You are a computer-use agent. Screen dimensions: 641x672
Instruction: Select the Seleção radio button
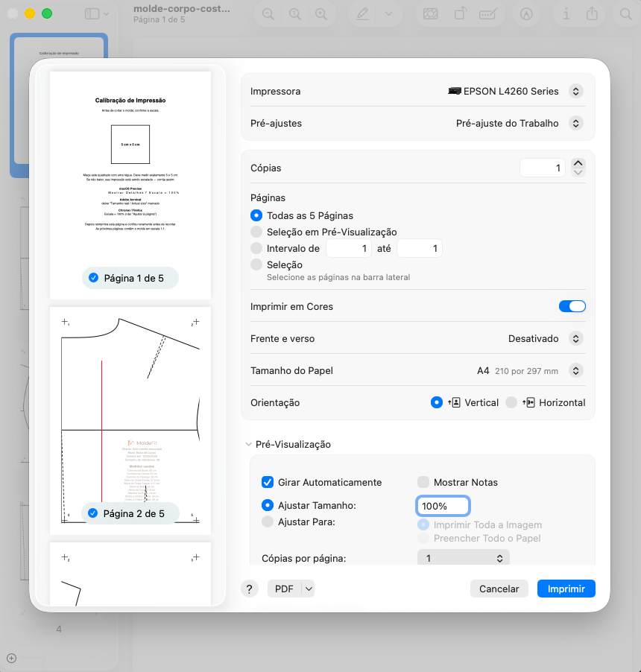pyautogui.click(x=256, y=264)
